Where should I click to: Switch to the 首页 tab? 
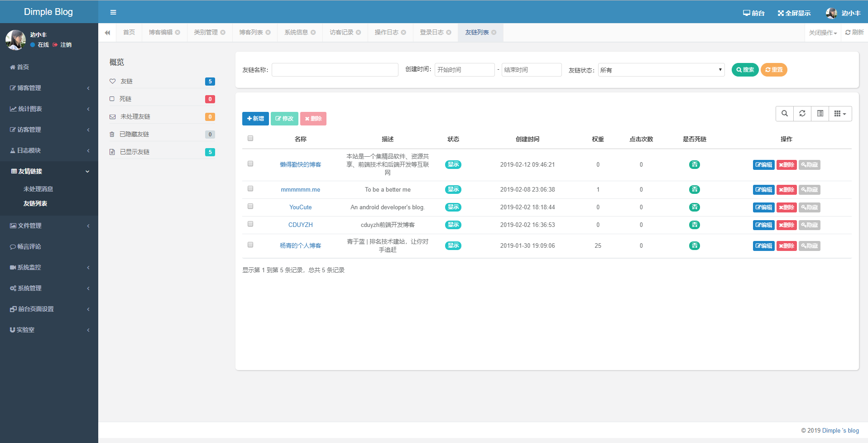[x=129, y=33]
